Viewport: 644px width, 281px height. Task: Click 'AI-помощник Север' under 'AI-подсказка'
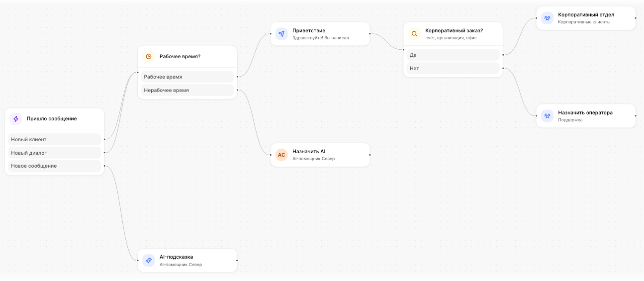coord(181,265)
